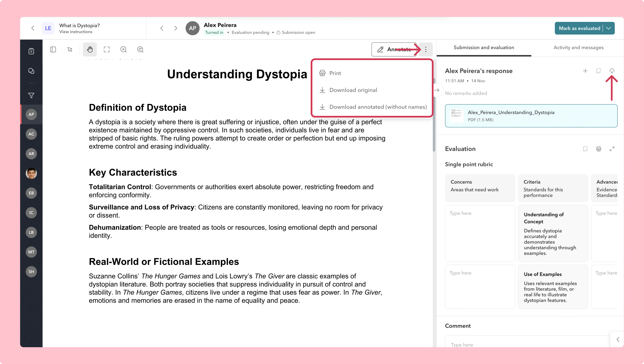Select student SH in the sidebar
Image resolution: width=644 pixels, height=364 pixels.
click(x=31, y=272)
